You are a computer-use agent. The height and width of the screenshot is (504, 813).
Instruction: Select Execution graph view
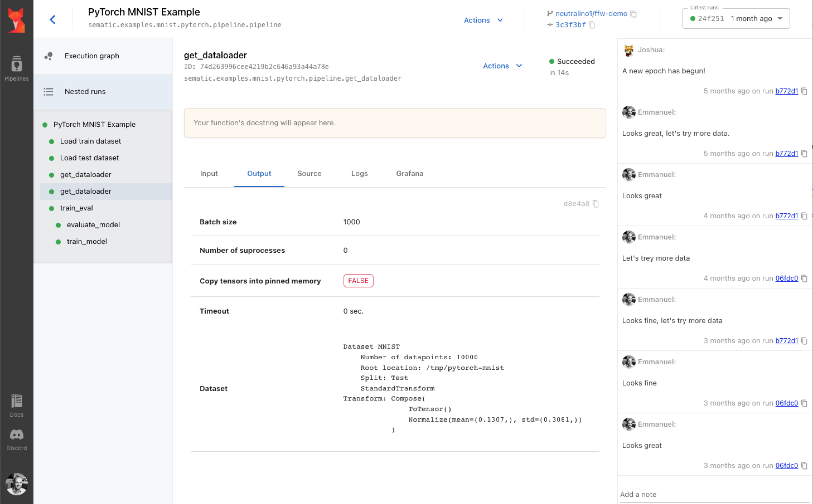103,56
